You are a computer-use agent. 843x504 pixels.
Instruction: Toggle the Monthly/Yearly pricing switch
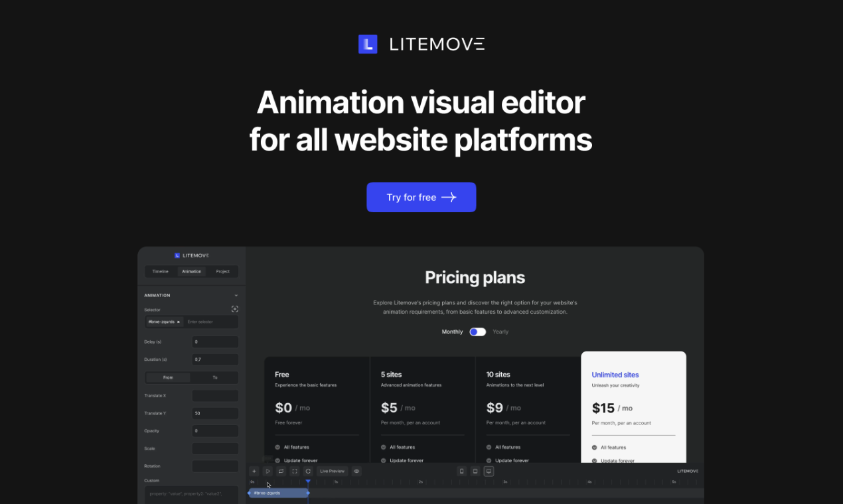coord(478,332)
